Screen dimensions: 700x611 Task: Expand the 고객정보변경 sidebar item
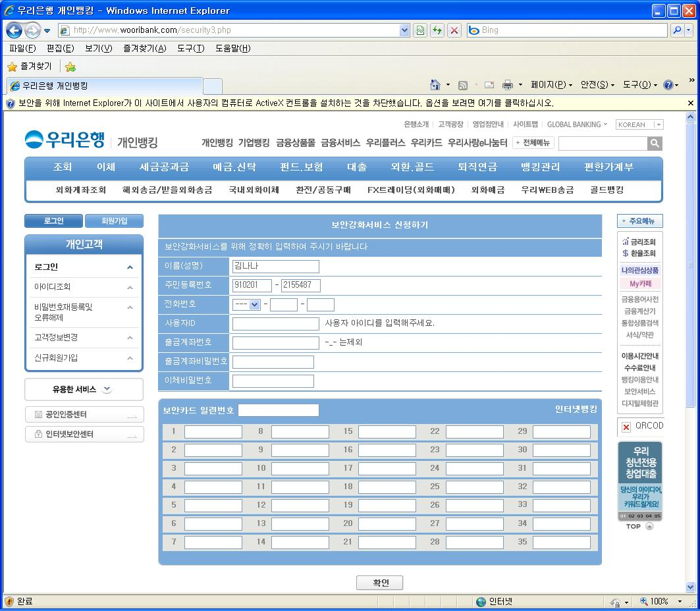coord(130,337)
